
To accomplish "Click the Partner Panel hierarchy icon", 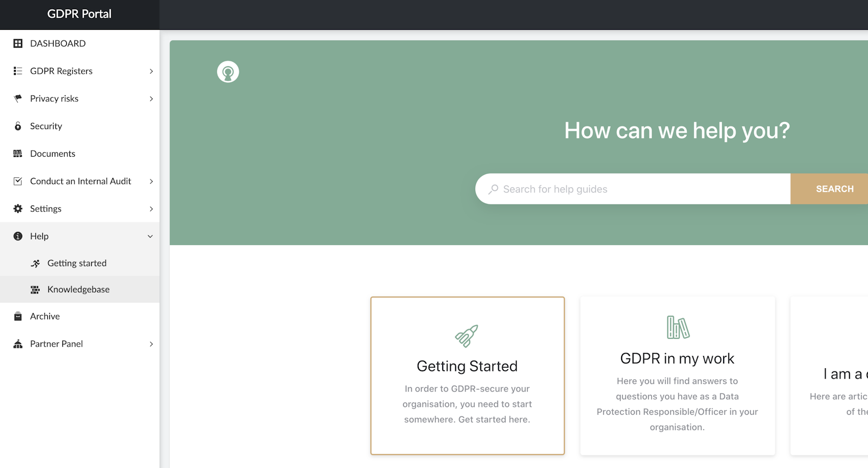I will (x=18, y=344).
